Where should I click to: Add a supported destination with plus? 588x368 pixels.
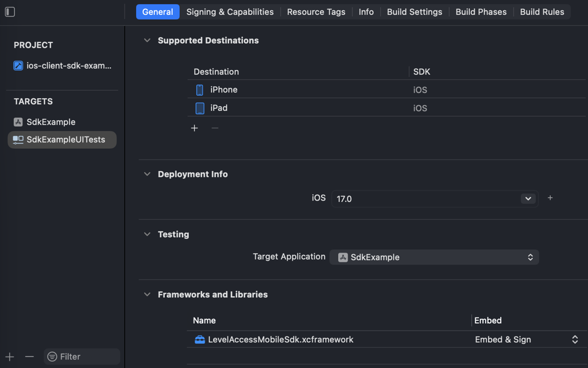point(194,128)
